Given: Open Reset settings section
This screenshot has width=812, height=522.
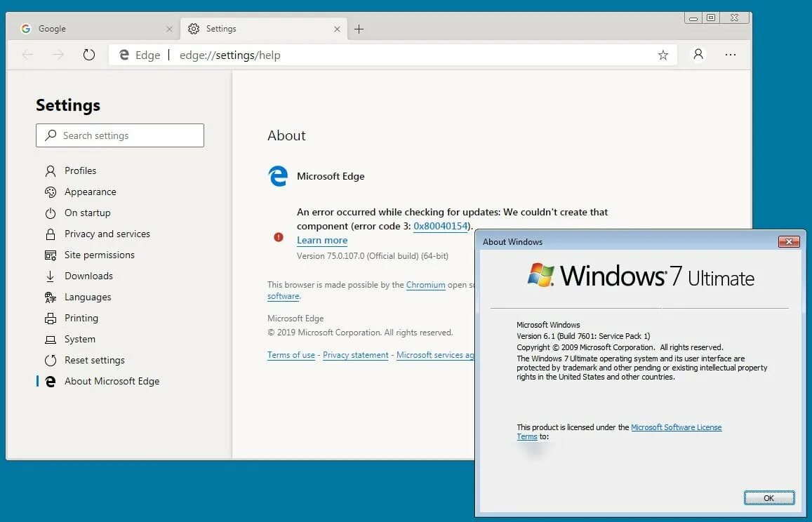Looking at the screenshot, I should tap(94, 360).
